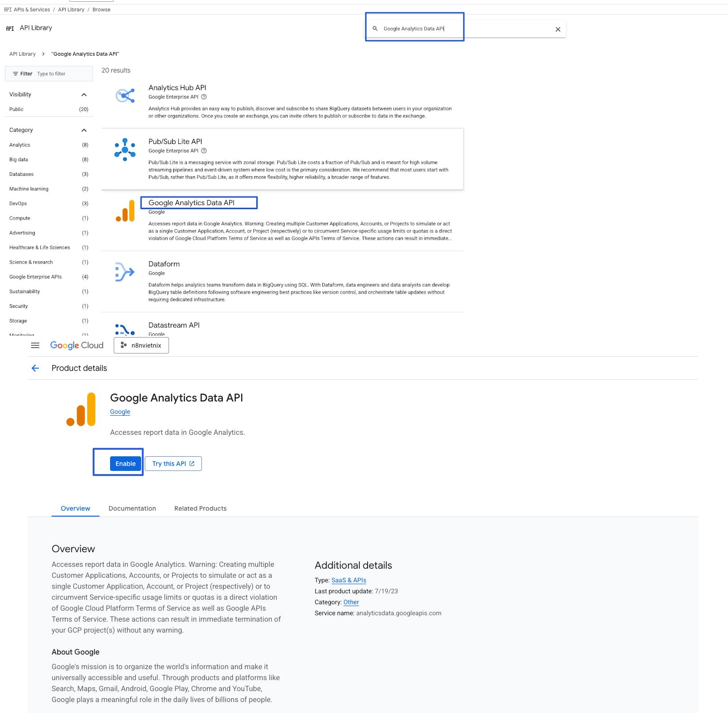Screen dimensions: 728x713
Task: Go back with the arrow icon
Action: (35, 368)
